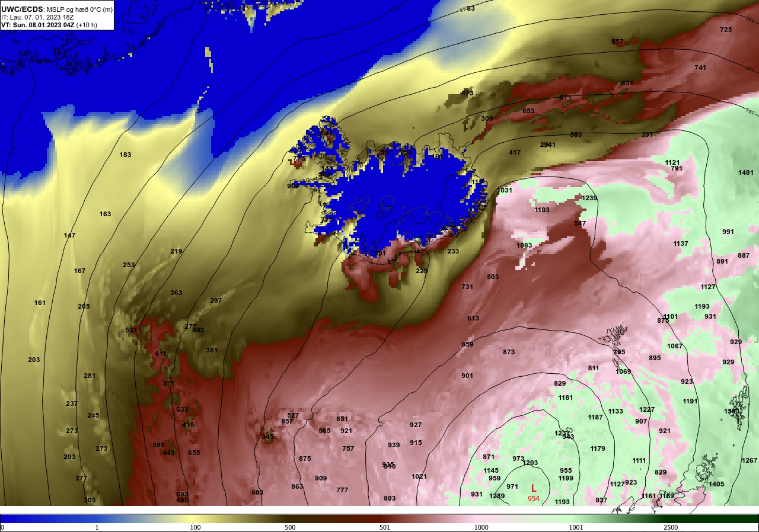Click the map value '233' south of Iceland
The image size is (759, 532).
(x=453, y=251)
